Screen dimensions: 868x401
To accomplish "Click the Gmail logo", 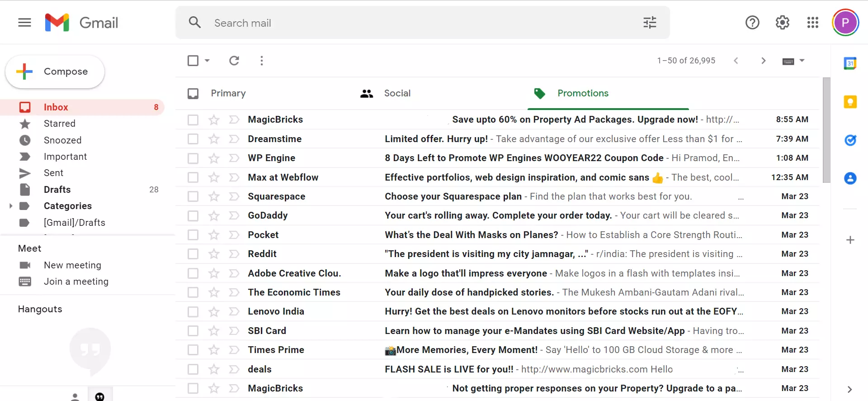I will tap(82, 23).
